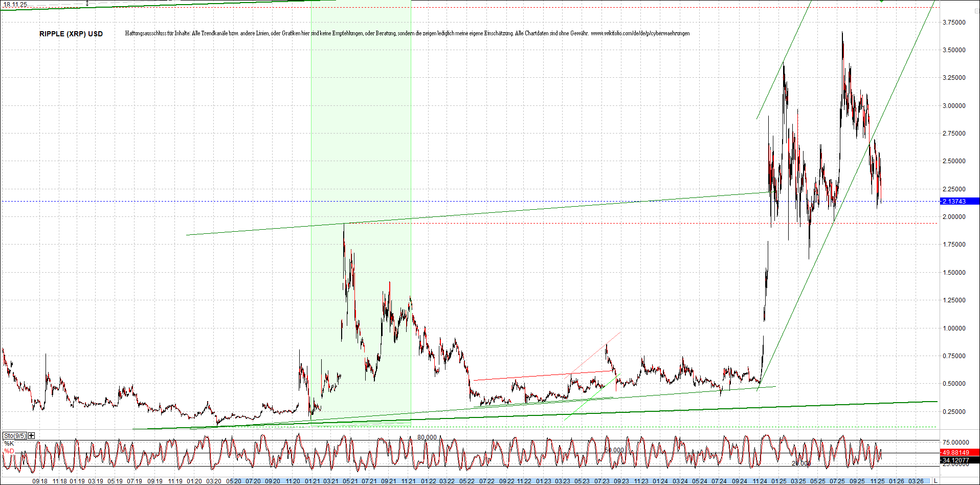Click the %K stochastic line label
Viewport: 980px width, 485px height.
9,443
